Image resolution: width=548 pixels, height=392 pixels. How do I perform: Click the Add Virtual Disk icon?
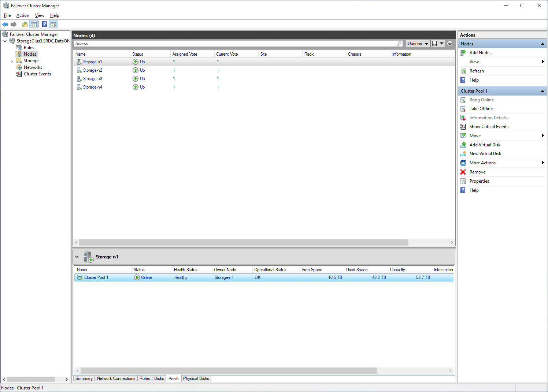point(463,145)
